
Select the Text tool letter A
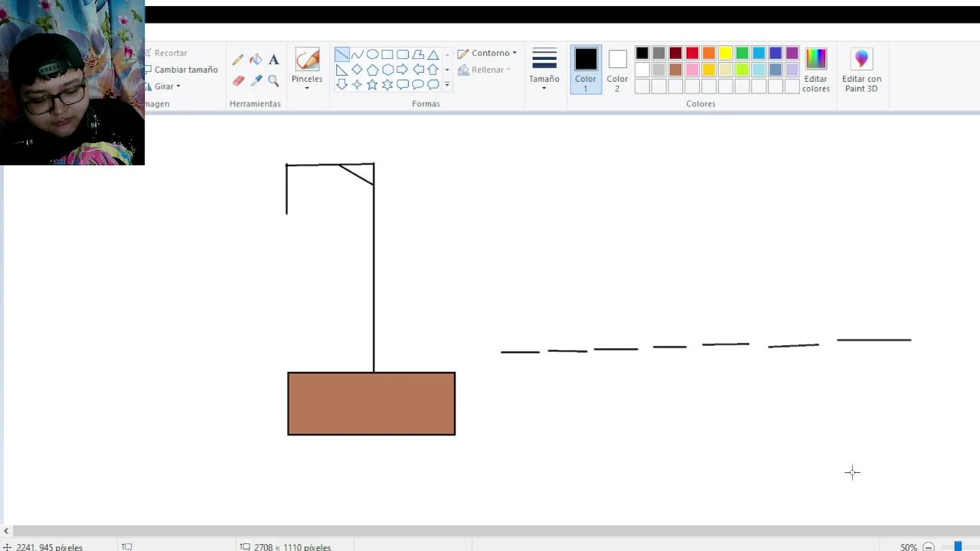[273, 60]
